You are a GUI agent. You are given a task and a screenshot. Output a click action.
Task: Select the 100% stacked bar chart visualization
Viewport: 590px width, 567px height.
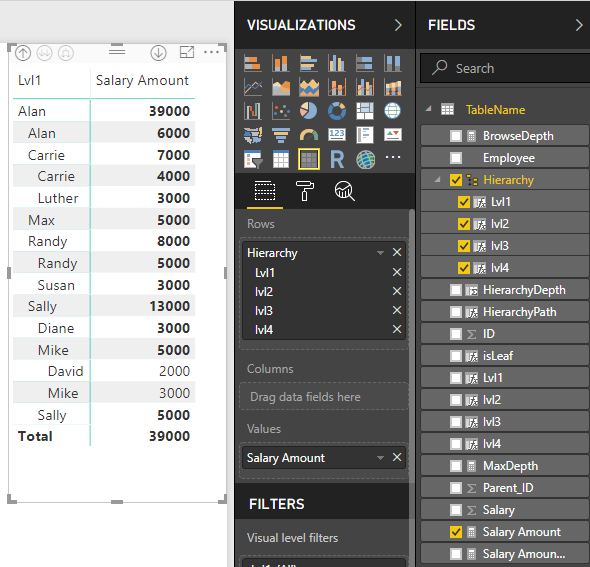(x=365, y=63)
